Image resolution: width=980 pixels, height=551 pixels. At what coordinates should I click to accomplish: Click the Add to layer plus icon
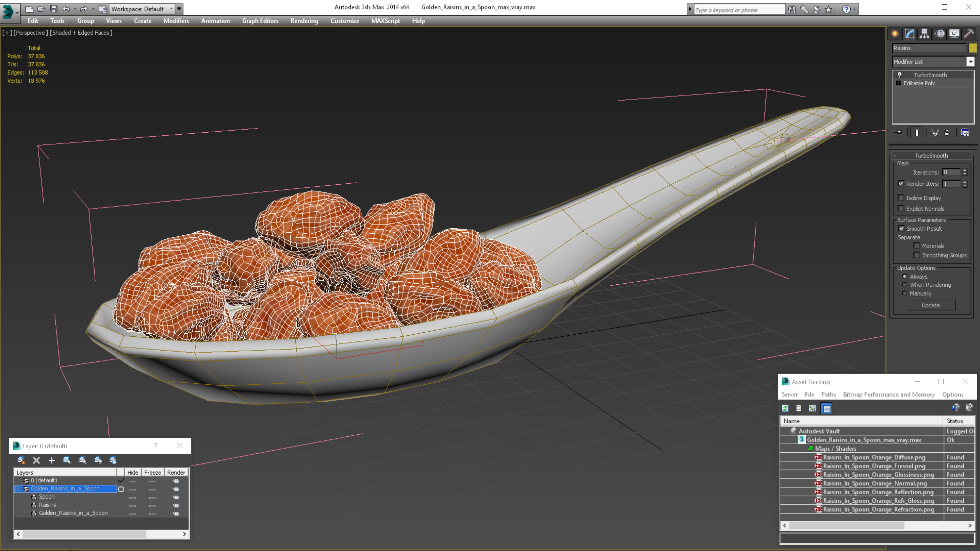tap(52, 461)
